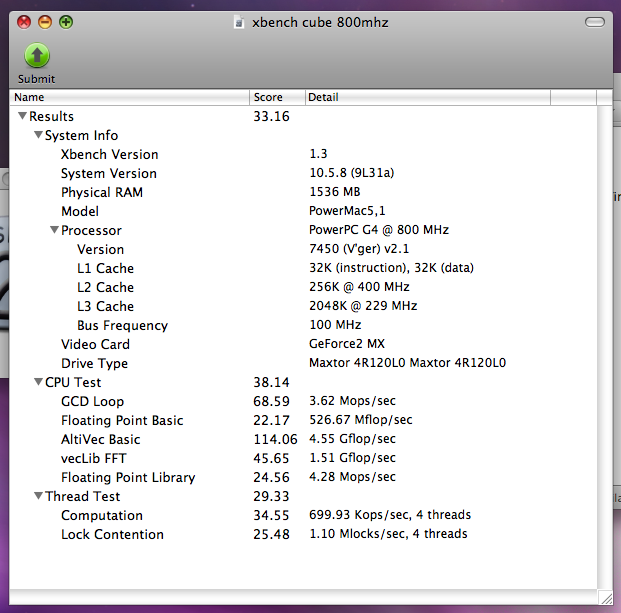The height and width of the screenshot is (613, 621).
Task: Click the green Submit arrow icon
Action: click(x=37, y=56)
